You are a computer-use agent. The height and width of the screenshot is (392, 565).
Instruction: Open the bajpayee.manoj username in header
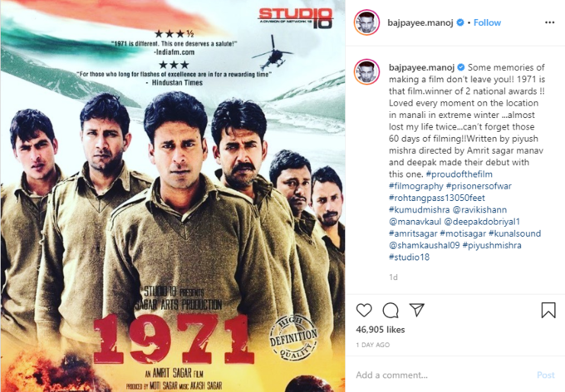[x=420, y=22]
